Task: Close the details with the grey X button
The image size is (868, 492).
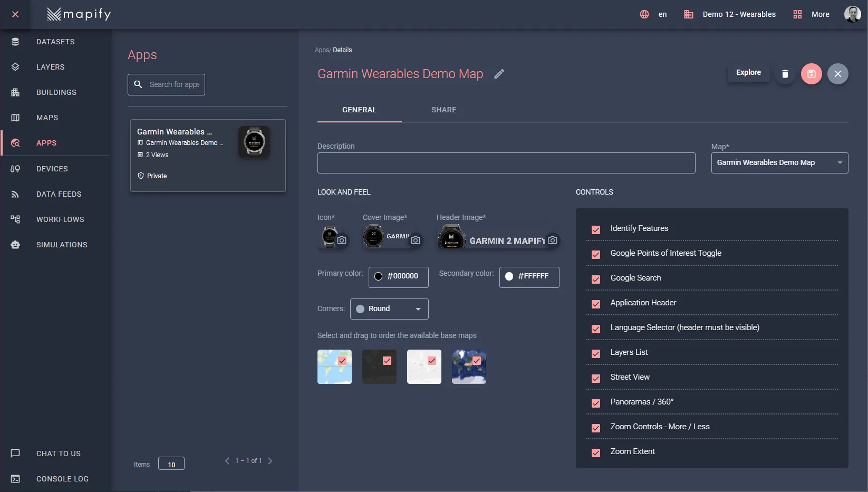Action: coord(838,74)
